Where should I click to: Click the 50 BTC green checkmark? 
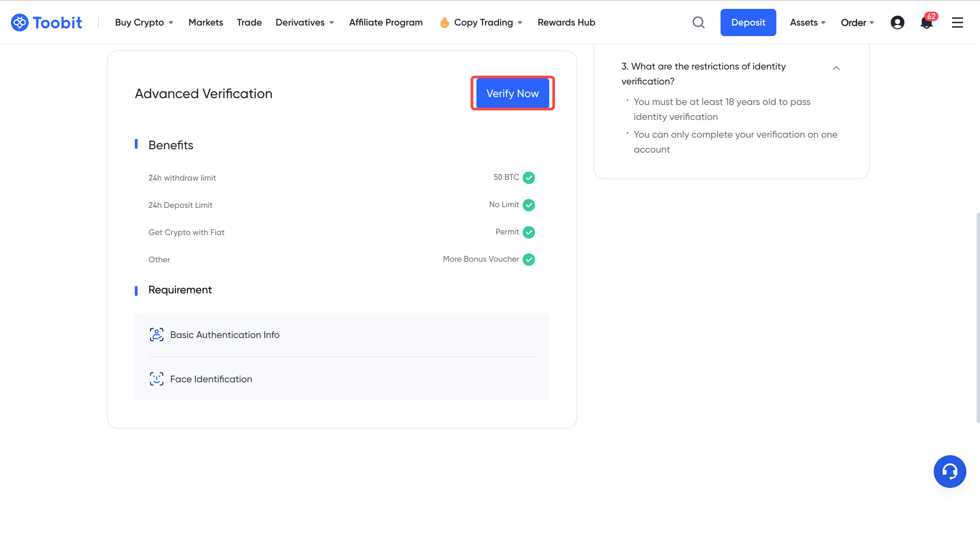coord(529,178)
